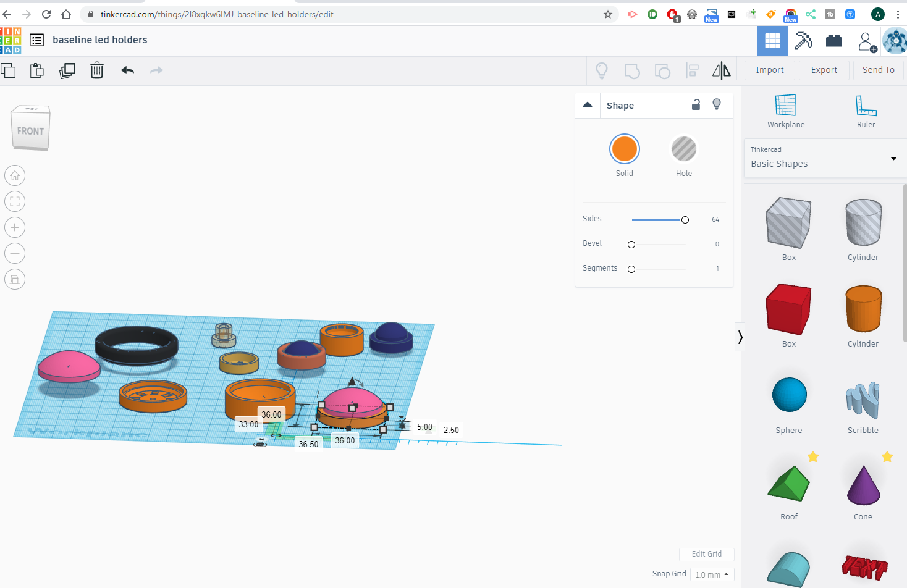The width and height of the screenshot is (907, 588).
Task: Redo the last action
Action: (156, 70)
